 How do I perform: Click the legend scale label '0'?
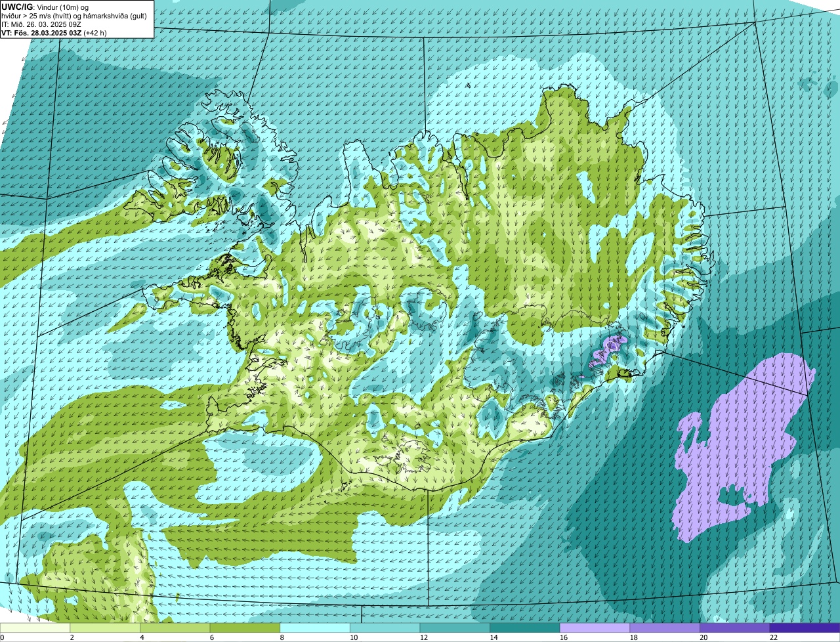(x=2, y=637)
